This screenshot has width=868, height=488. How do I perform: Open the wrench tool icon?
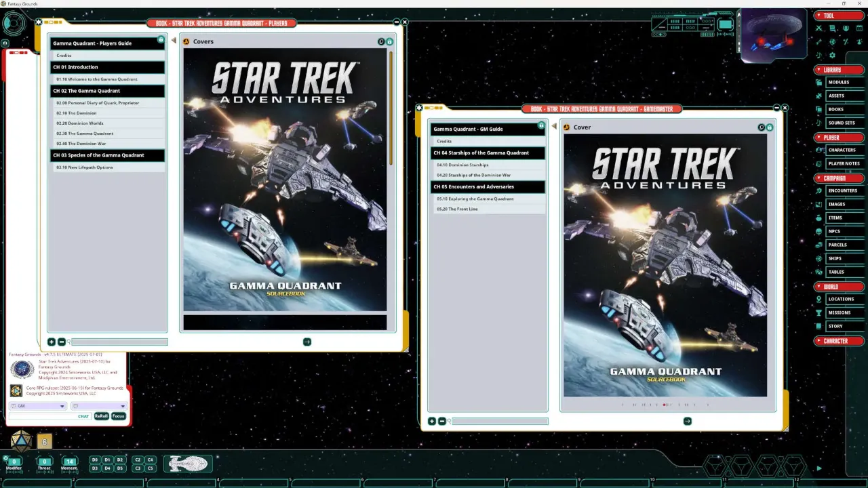[818, 42]
